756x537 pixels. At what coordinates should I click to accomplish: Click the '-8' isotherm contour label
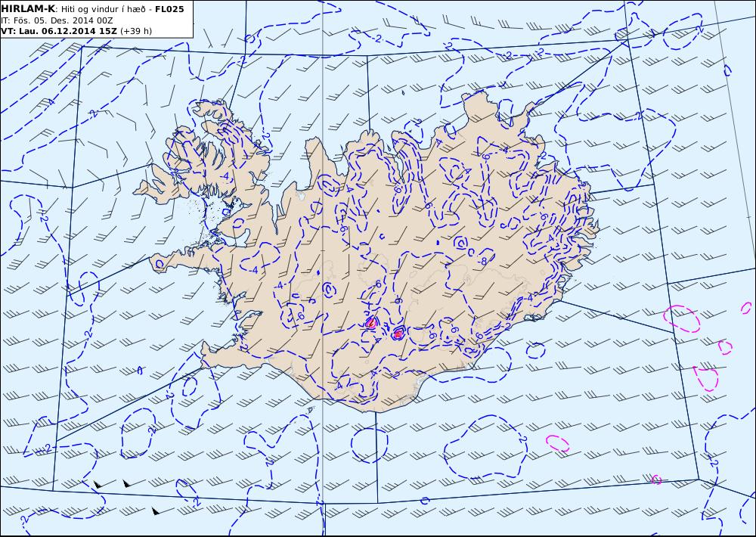click(484, 261)
